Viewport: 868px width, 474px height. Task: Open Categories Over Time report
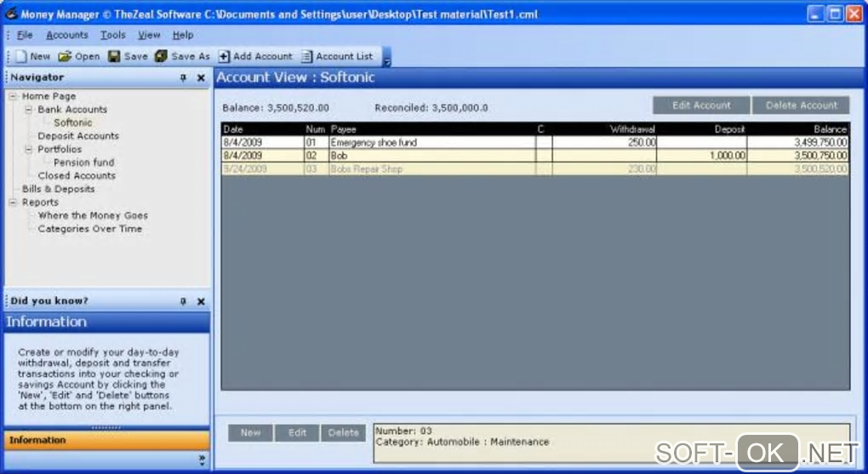point(89,229)
